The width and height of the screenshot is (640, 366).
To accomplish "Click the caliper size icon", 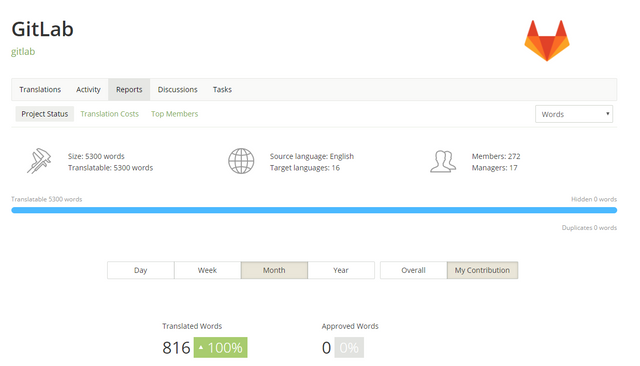I will pyautogui.click(x=39, y=161).
